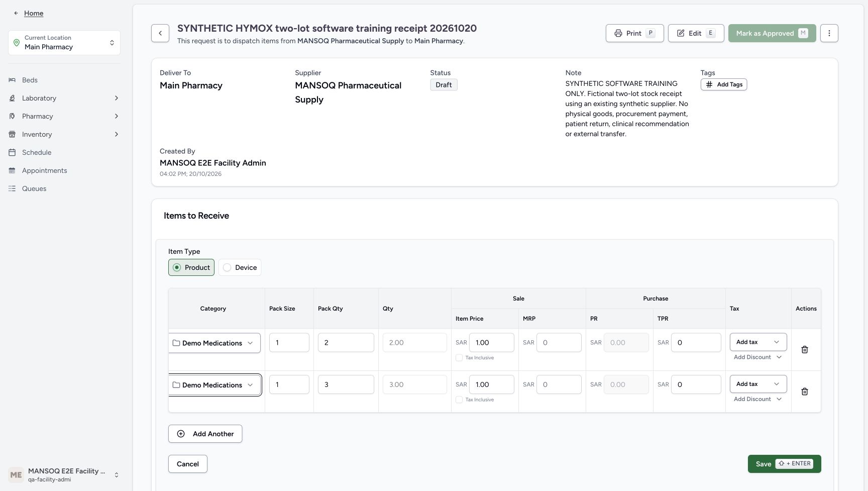This screenshot has width=868, height=491.
Task: Open Add tax dropdown in the first row
Action: pos(758,342)
